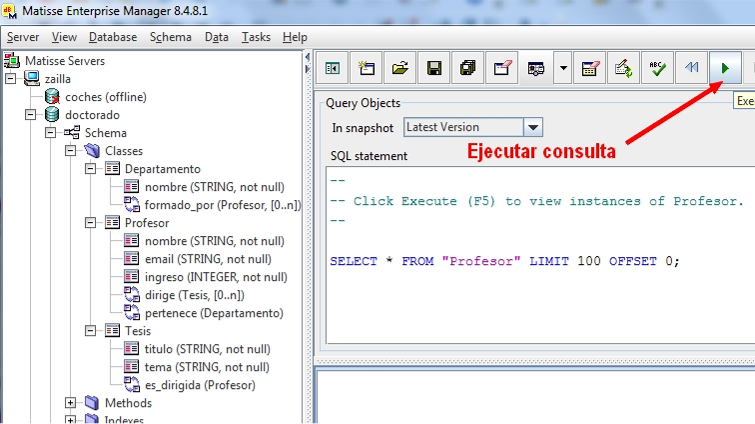Open the Server menu
The height and width of the screenshot is (424, 755).
[23, 37]
